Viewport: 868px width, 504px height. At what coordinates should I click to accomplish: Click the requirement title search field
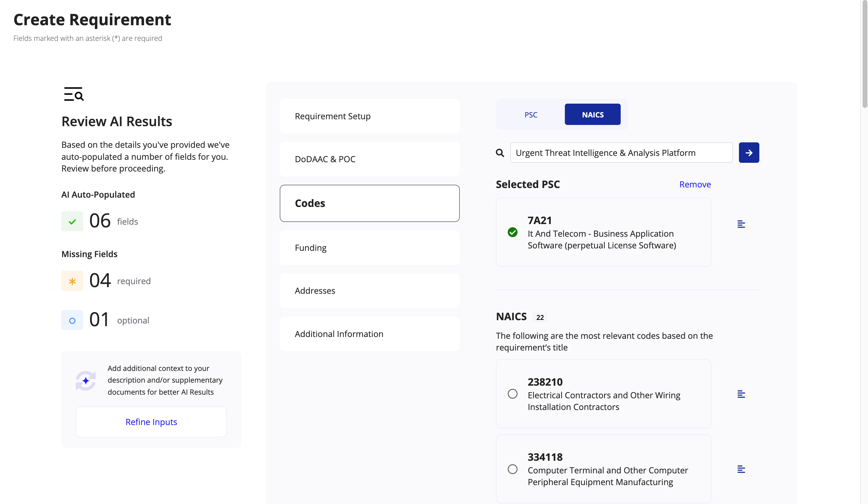point(621,153)
